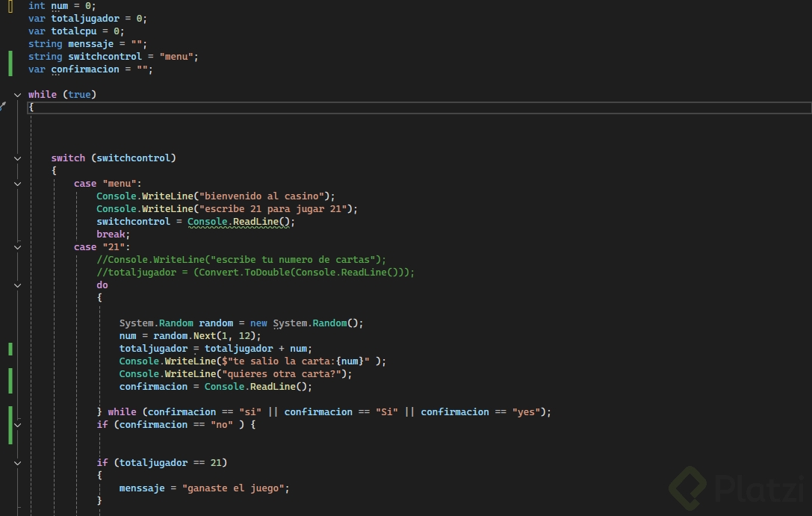
Task: Click the capitalized "Si" string
Action: 387,412
